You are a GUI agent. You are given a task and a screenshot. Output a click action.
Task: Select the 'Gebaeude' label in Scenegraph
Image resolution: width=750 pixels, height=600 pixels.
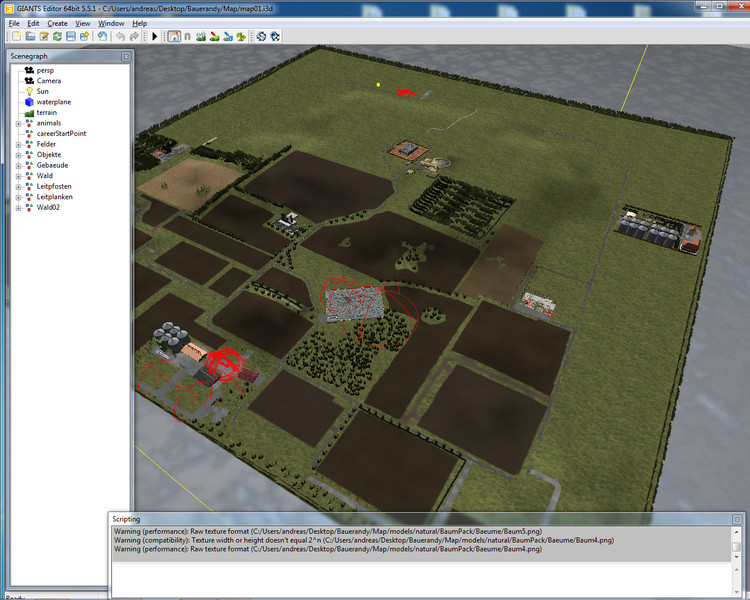[53, 165]
